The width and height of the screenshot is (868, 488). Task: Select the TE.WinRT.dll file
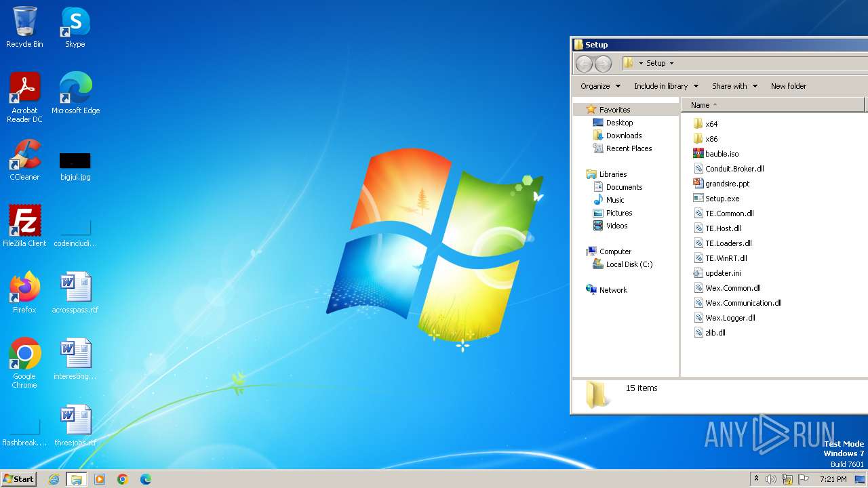(726, 258)
